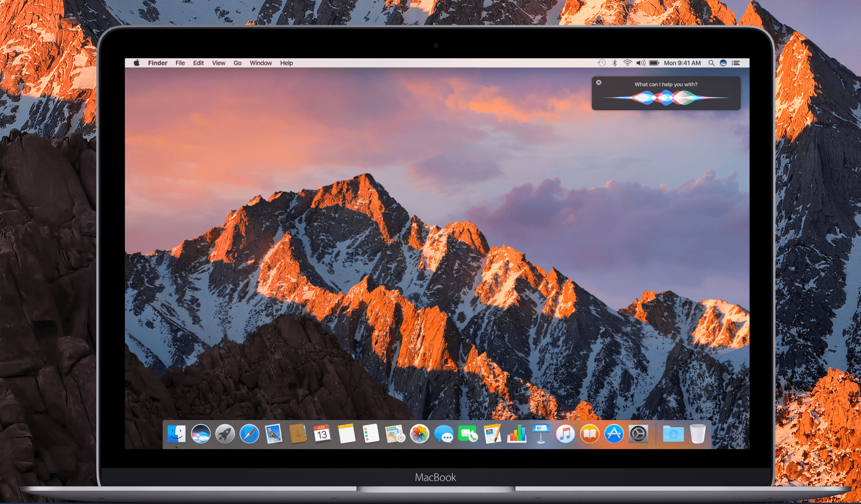Open the Mail stamp icon
The image size is (861, 504).
[x=273, y=434]
